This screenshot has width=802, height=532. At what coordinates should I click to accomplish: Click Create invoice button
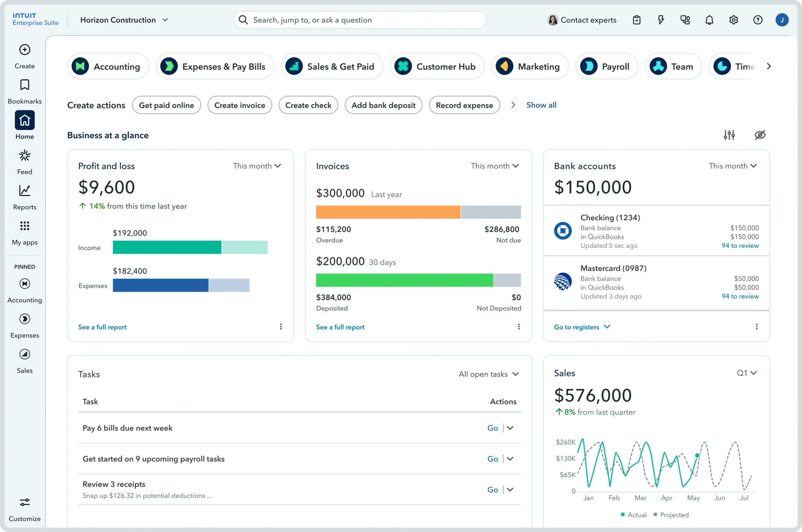point(240,105)
